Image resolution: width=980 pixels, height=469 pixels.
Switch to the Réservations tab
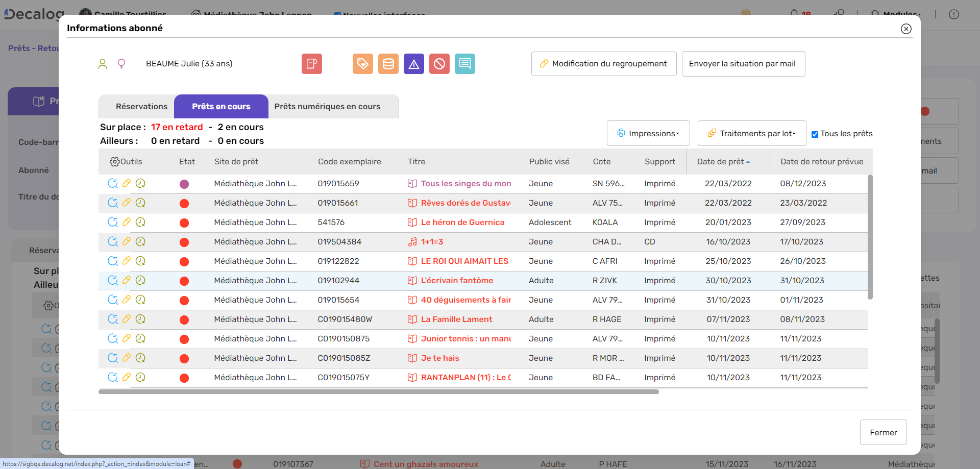click(x=141, y=106)
